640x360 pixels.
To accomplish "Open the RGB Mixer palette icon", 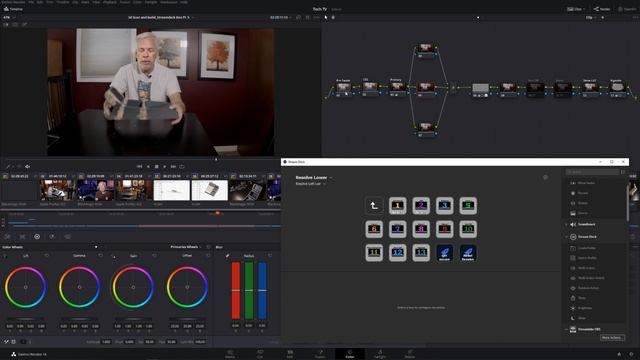I will (x=52, y=237).
